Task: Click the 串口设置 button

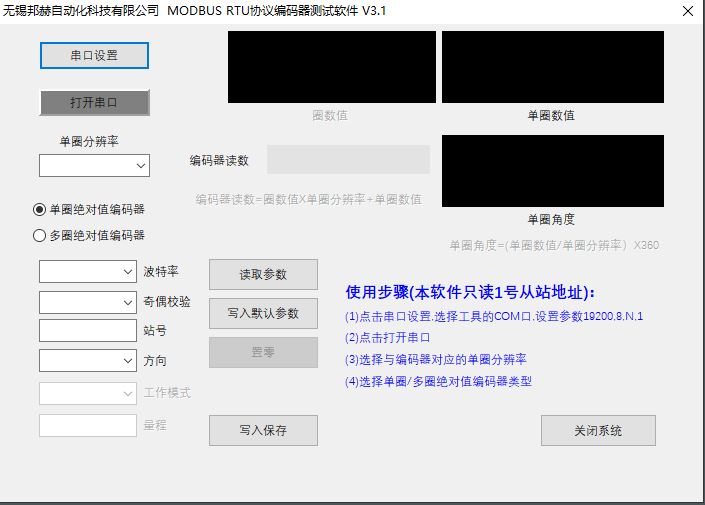Action: tap(94, 55)
